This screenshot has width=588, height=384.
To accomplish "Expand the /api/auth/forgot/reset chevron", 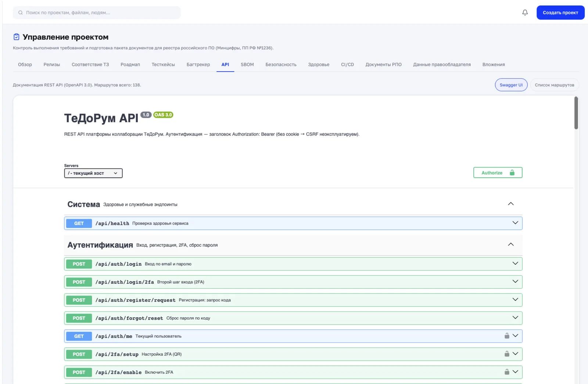I will (515, 318).
